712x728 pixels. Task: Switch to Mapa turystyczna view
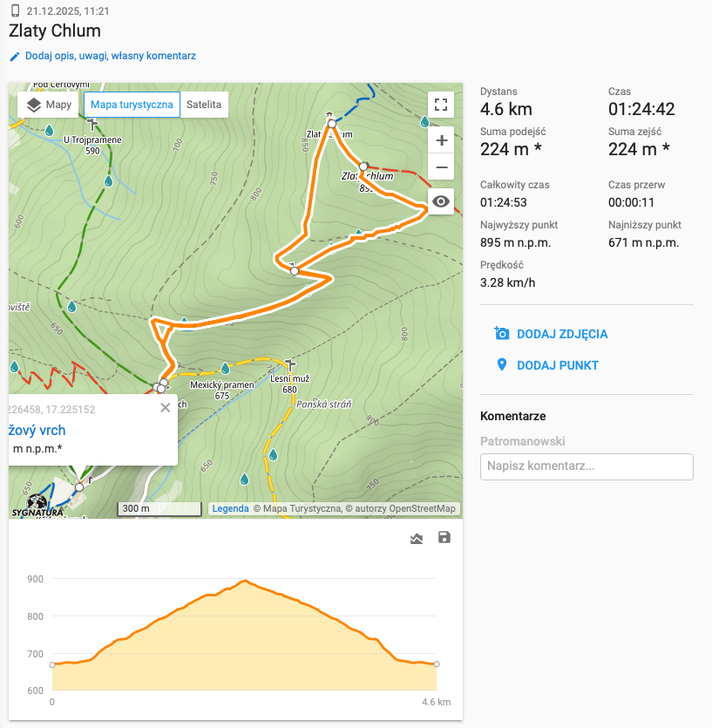click(x=132, y=105)
